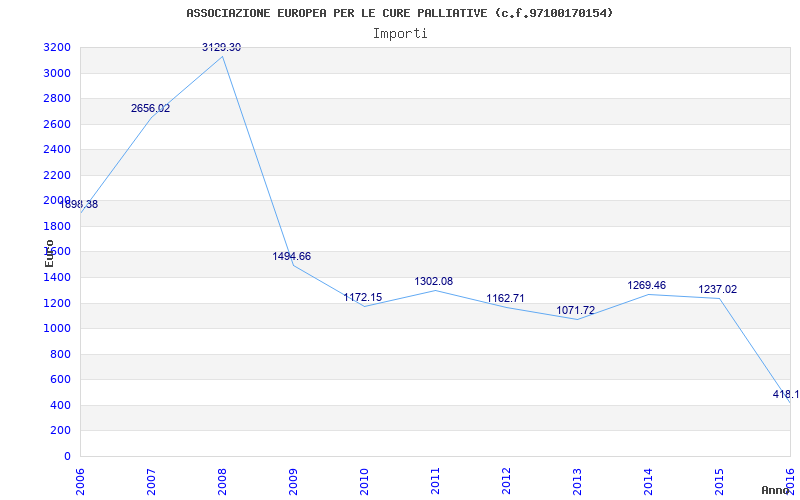Select the 2600 y-axis tick label
The width and height of the screenshot is (800, 500).
[57, 124]
